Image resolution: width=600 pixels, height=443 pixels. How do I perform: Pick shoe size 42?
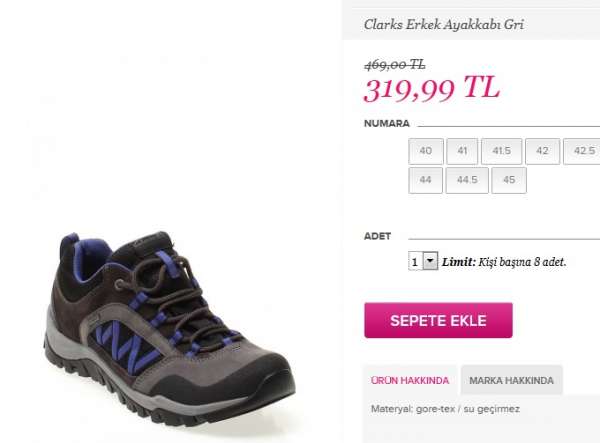point(543,151)
